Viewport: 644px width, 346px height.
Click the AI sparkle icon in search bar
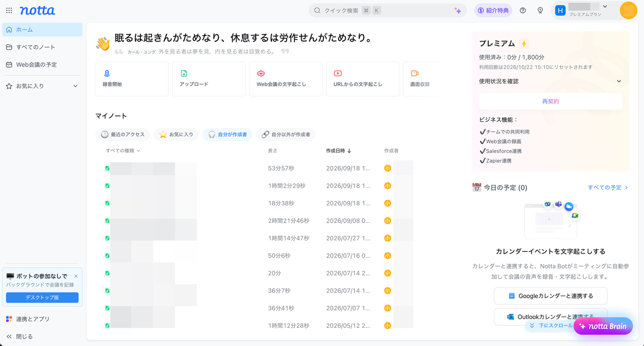(x=458, y=10)
